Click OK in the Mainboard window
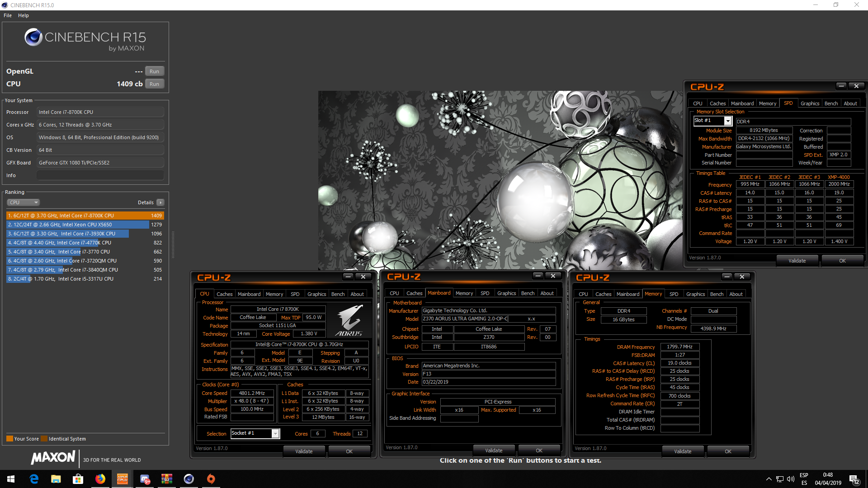Screen dimensions: 868x488 coord(539,450)
